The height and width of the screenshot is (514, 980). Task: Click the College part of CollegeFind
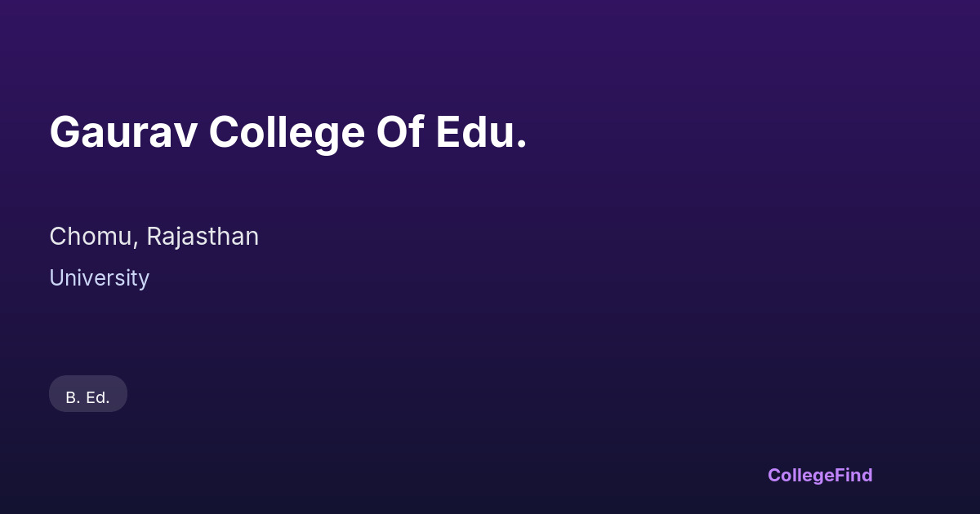pos(801,475)
